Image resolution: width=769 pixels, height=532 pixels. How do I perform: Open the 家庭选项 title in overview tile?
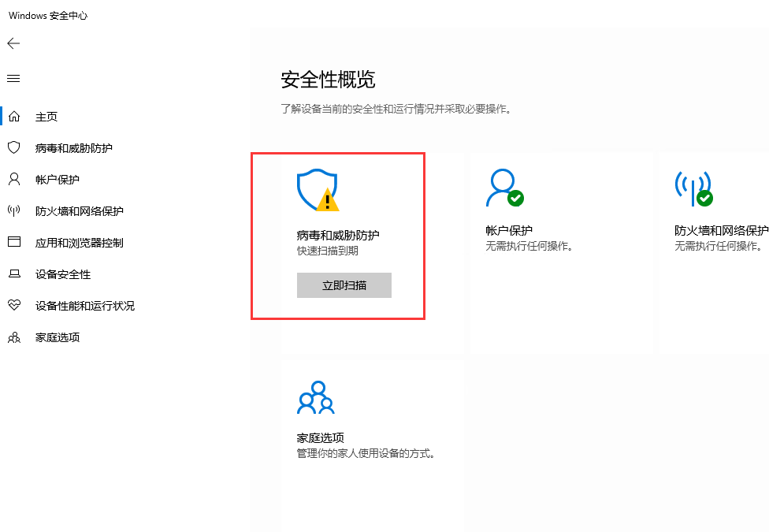click(320, 438)
